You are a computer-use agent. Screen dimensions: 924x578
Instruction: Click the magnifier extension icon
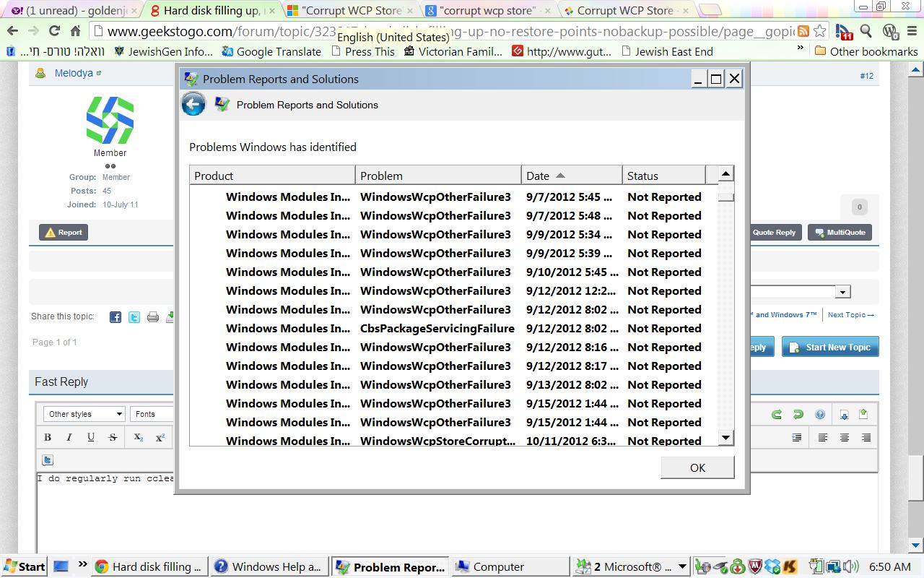[x=866, y=31]
